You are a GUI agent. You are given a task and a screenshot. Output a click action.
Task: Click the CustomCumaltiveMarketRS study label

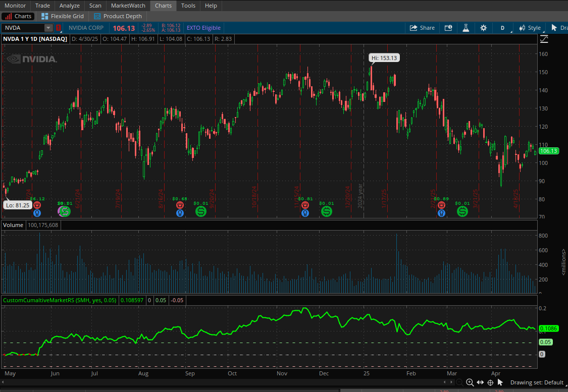(x=60, y=300)
